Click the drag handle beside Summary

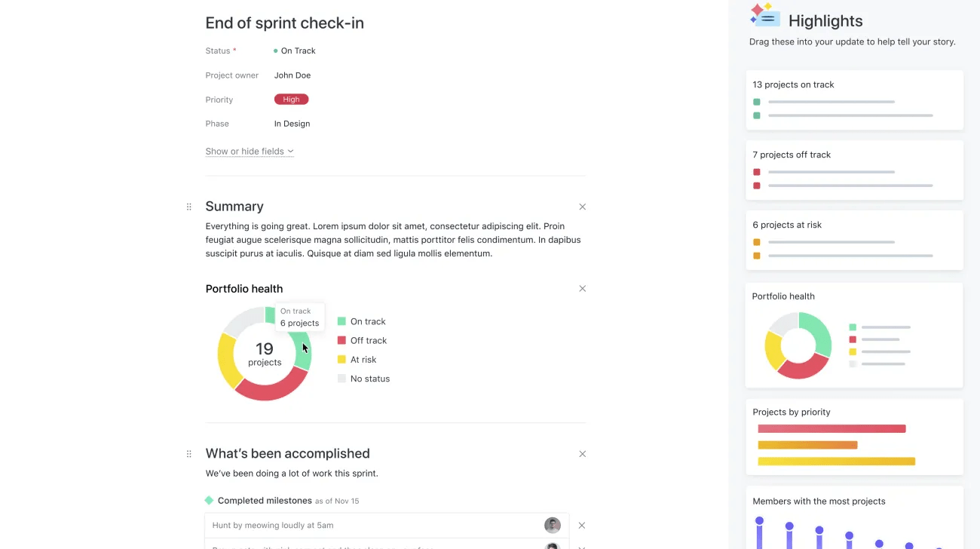[x=189, y=206]
